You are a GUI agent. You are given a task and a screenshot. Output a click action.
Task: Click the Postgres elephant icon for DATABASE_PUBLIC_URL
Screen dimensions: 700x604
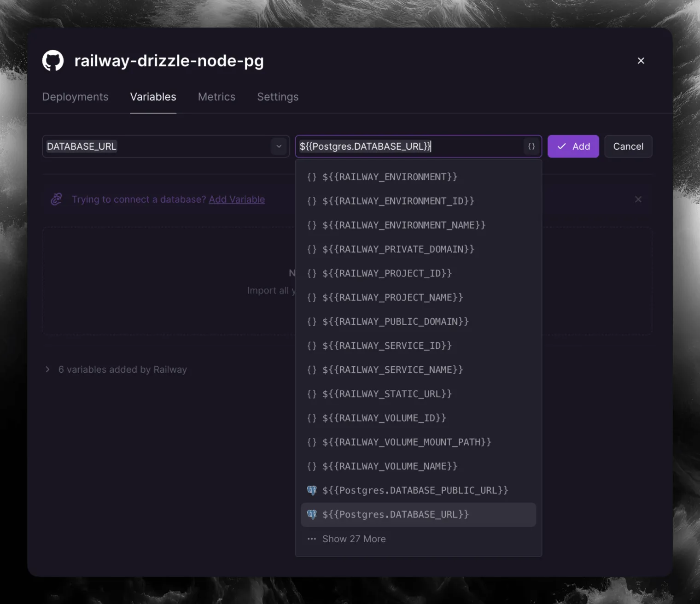312,490
